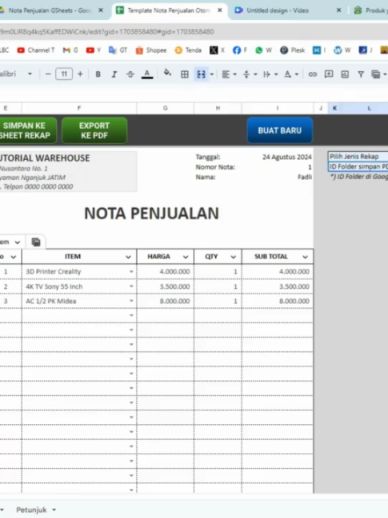This screenshot has height=518, width=388.
Task: Click the table view icon above table
Action: 36,242
